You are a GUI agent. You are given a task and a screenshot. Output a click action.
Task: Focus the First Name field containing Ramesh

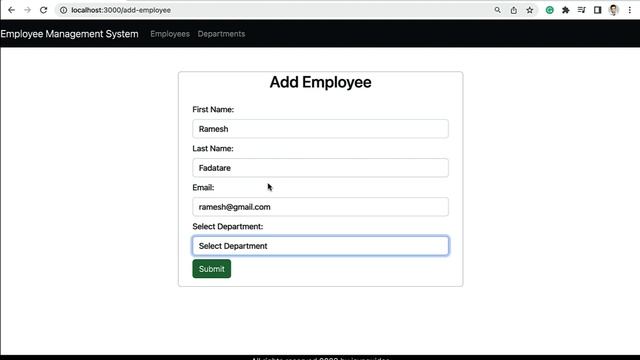(x=320, y=129)
